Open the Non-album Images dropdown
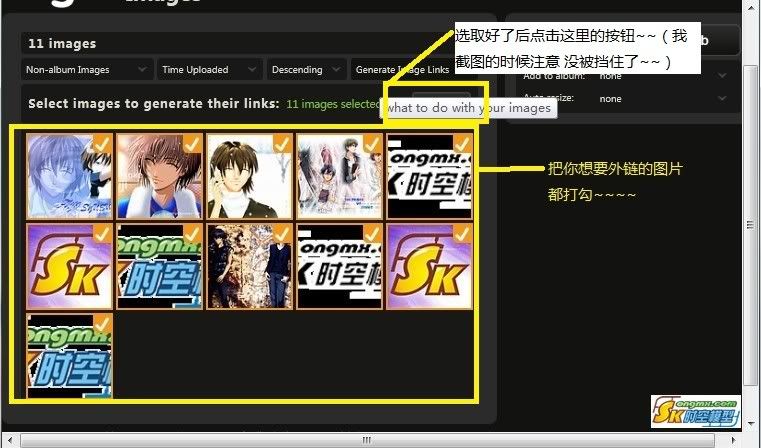Screen dimensions: 761x448 (87, 69)
